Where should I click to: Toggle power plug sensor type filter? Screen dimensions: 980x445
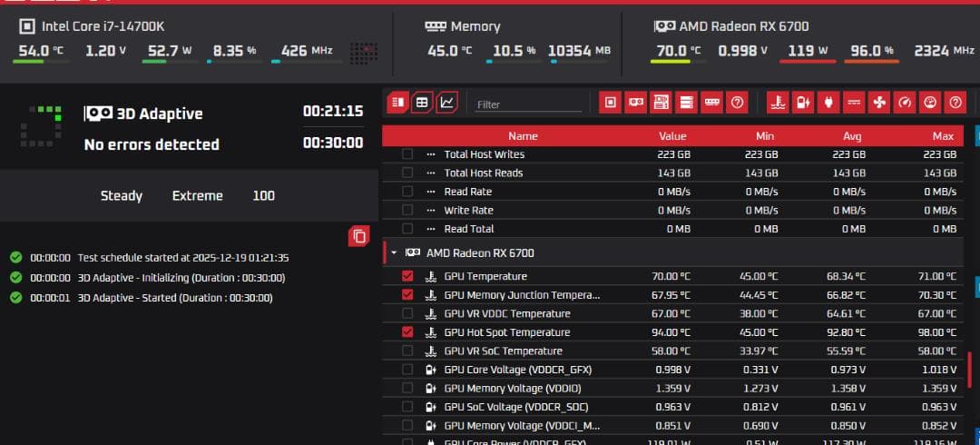pos(828,102)
